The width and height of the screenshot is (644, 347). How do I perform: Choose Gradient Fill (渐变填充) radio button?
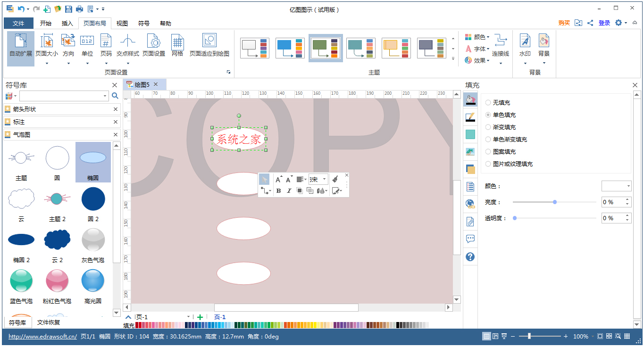[x=488, y=127]
